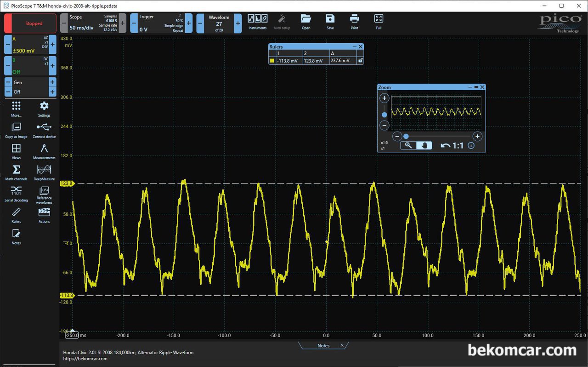This screenshot has width=588, height=367.
Task: Open Serial decoding
Action: click(16, 194)
